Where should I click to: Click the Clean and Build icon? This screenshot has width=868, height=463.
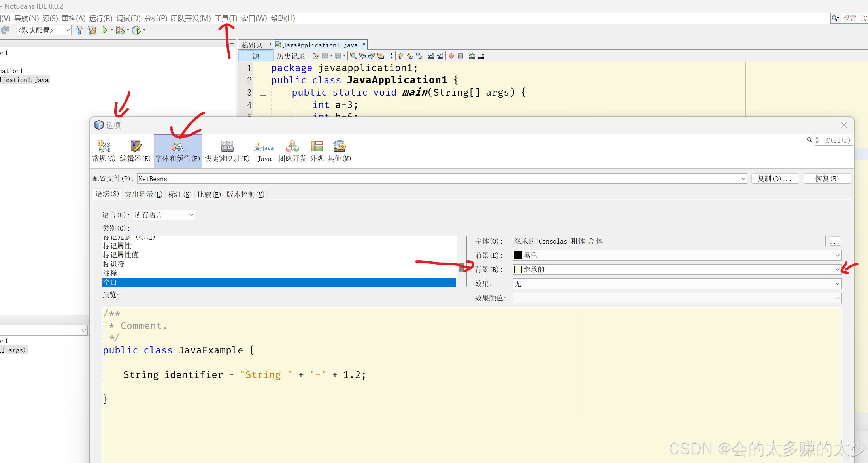(x=92, y=30)
